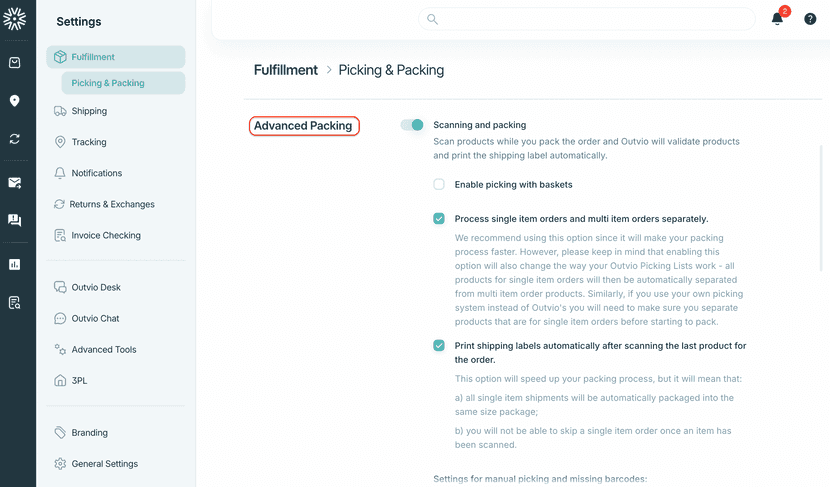Open the notification bell icon
Image resolution: width=830 pixels, height=487 pixels.
tap(777, 18)
